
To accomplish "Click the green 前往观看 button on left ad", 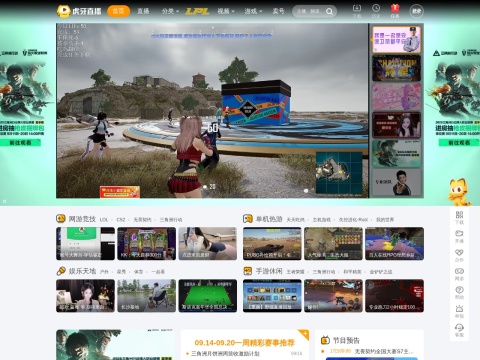I will pyautogui.click(x=20, y=143).
